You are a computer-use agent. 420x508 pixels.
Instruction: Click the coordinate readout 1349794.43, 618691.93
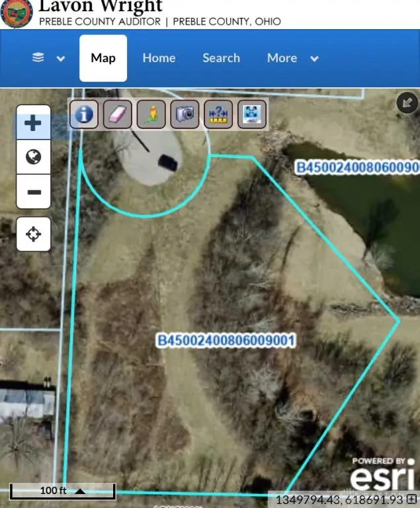pyautogui.click(x=339, y=499)
